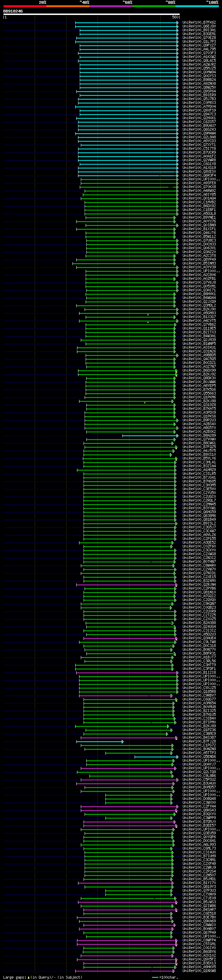
Task: Click the white BB918246 query sequence bar
Action: 92,14
